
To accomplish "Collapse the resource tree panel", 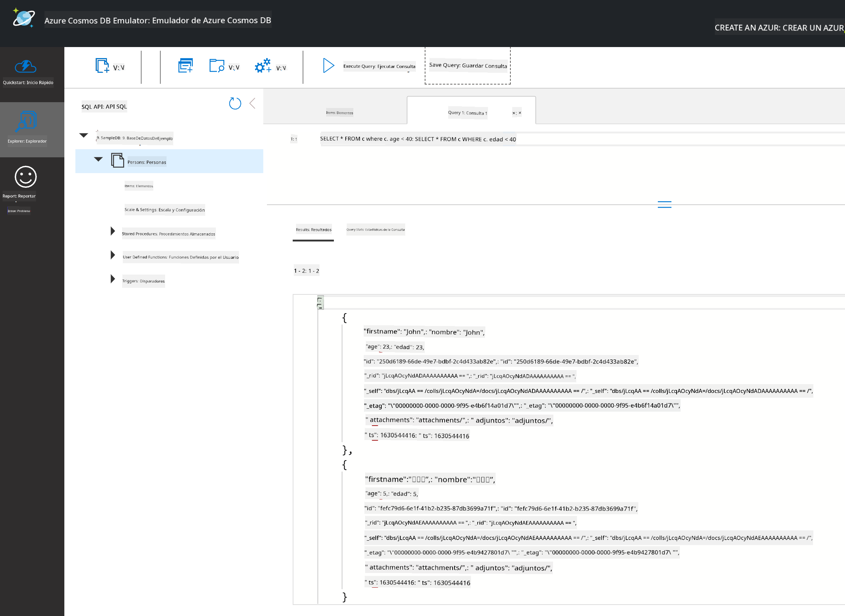I will pyautogui.click(x=253, y=103).
